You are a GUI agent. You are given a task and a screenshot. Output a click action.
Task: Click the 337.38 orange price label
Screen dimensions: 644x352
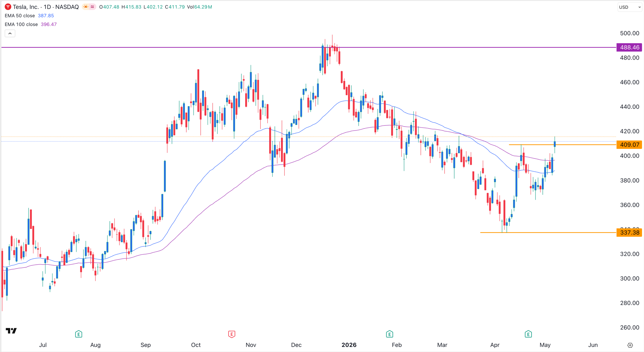click(x=629, y=233)
